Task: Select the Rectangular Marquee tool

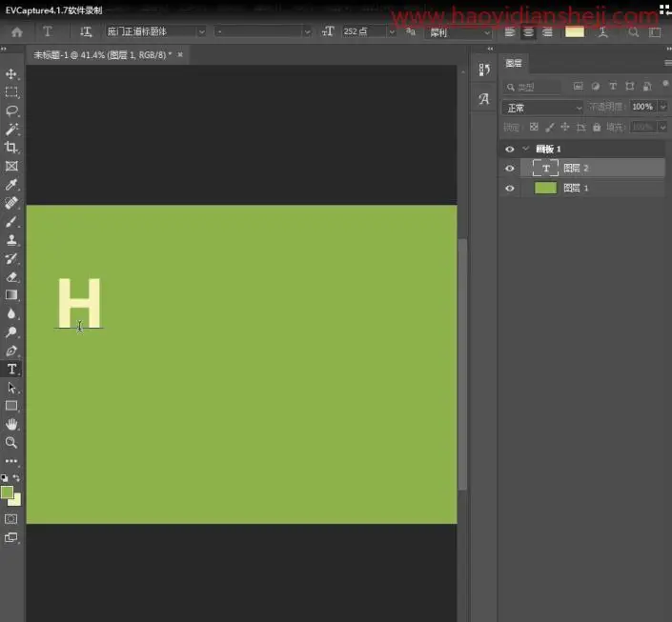Action: pyautogui.click(x=11, y=92)
